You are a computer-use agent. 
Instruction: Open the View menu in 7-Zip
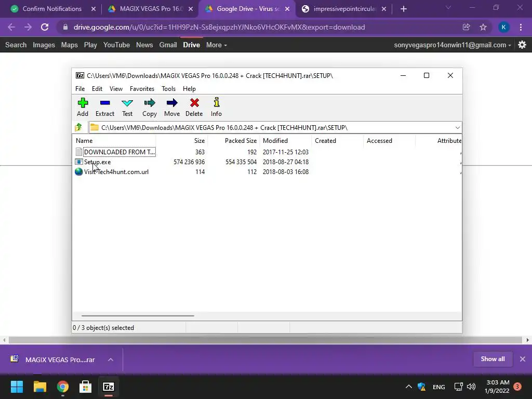tap(116, 88)
